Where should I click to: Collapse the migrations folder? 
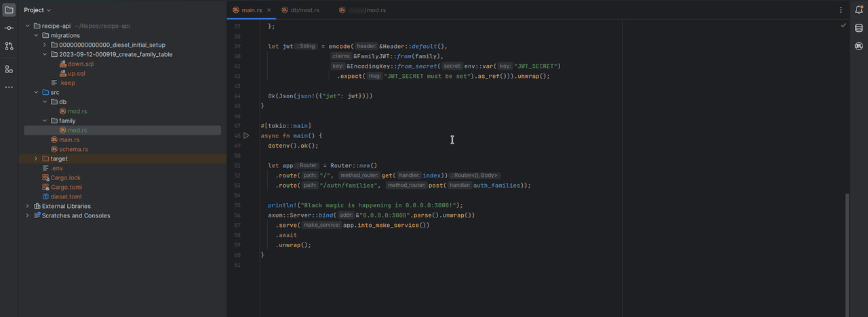[x=36, y=35]
